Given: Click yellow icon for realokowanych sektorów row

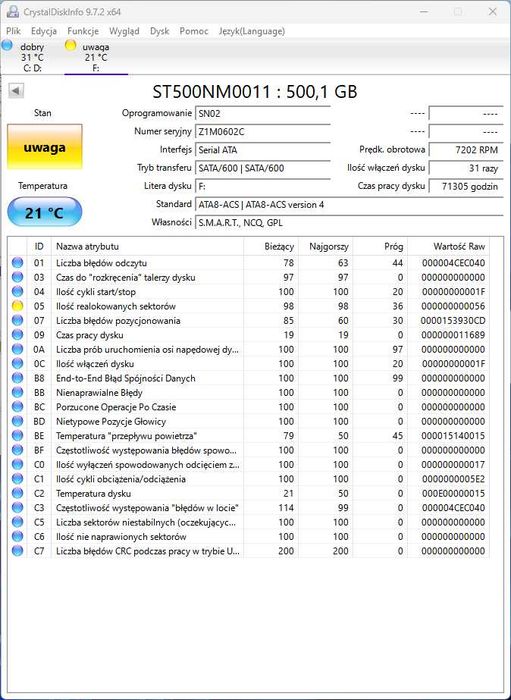Looking at the screenshot, I should [x=17, y=306].
